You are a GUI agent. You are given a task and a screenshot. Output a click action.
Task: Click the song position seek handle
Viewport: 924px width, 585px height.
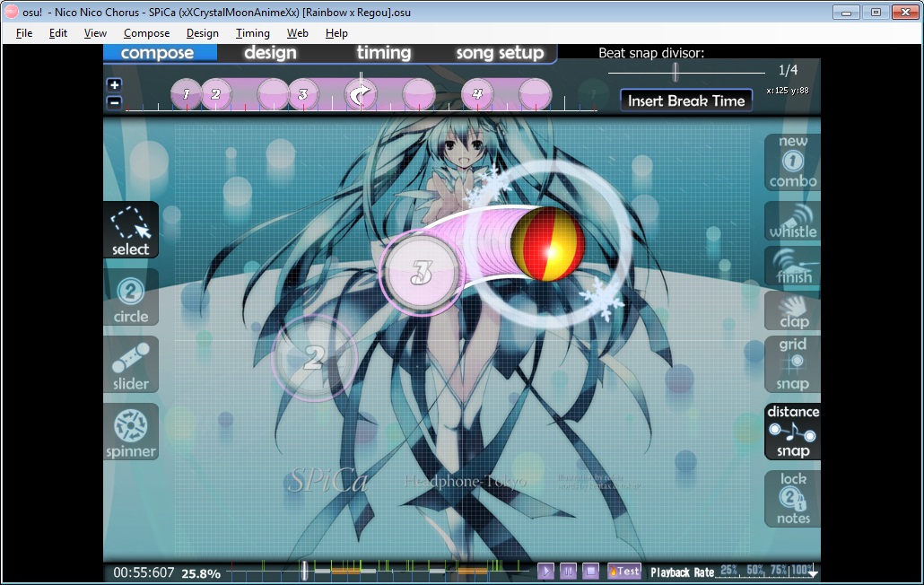(x=305, y=571)
